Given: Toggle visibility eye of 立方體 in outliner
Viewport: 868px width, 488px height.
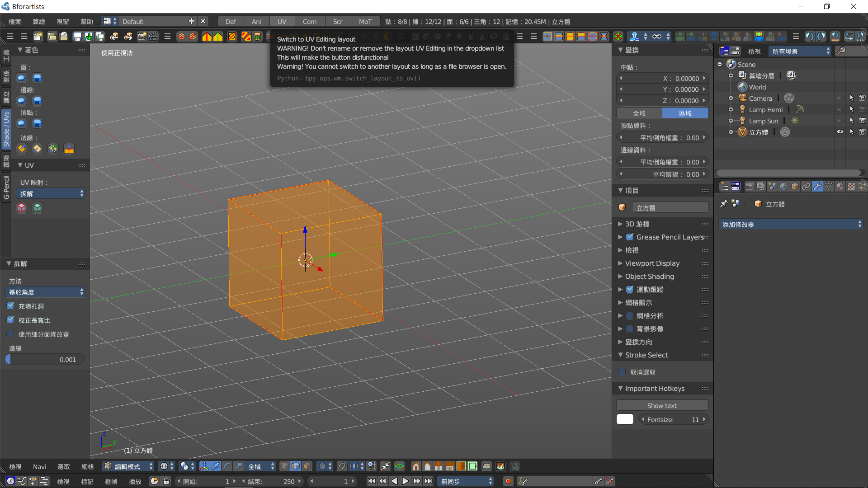Looking at the screenshot, I should tap(840, 132).
